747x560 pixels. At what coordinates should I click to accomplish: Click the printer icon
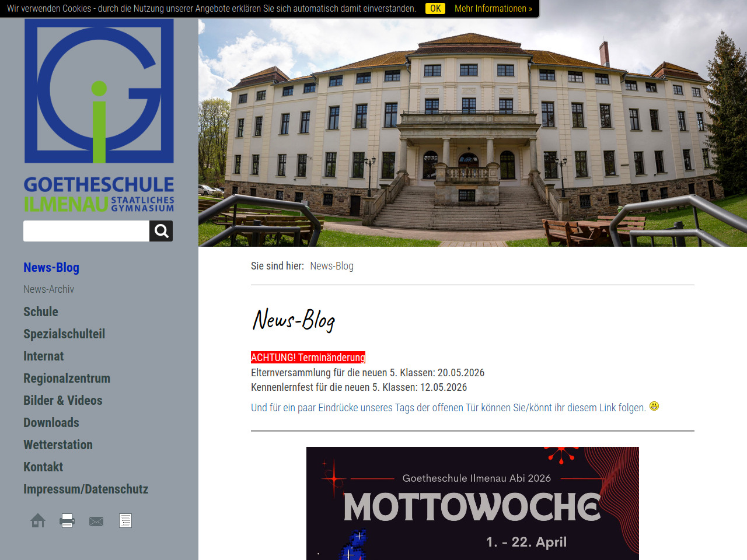pos(67,520)
